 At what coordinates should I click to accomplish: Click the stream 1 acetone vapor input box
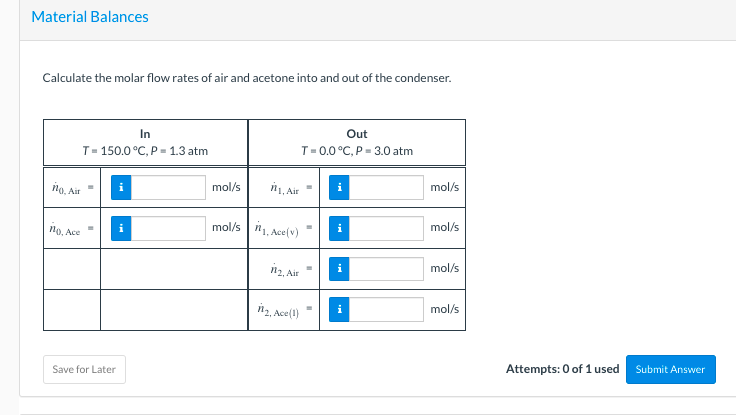click(387, 227)
